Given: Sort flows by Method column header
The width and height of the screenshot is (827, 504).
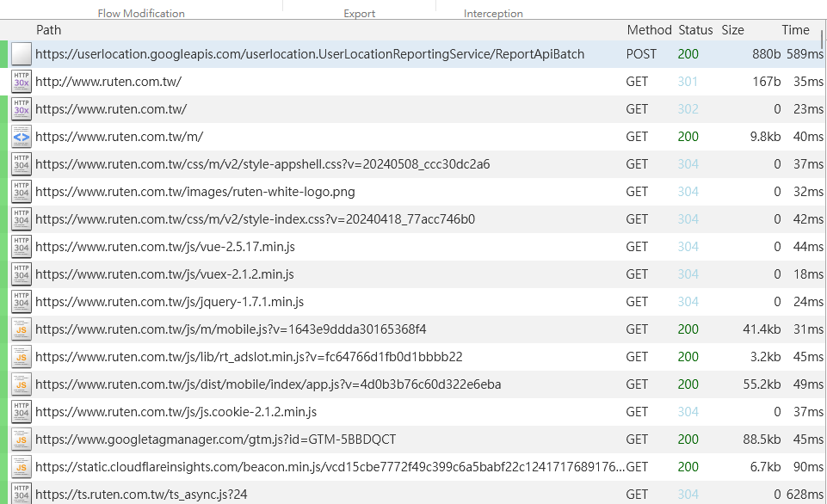Looking at the screenshot, I should point(649,30).
